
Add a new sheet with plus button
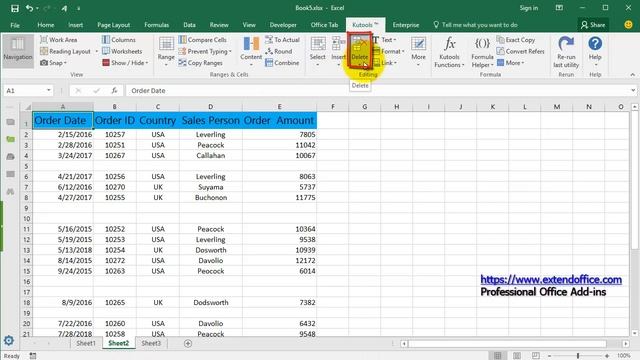tap(188, 344)
